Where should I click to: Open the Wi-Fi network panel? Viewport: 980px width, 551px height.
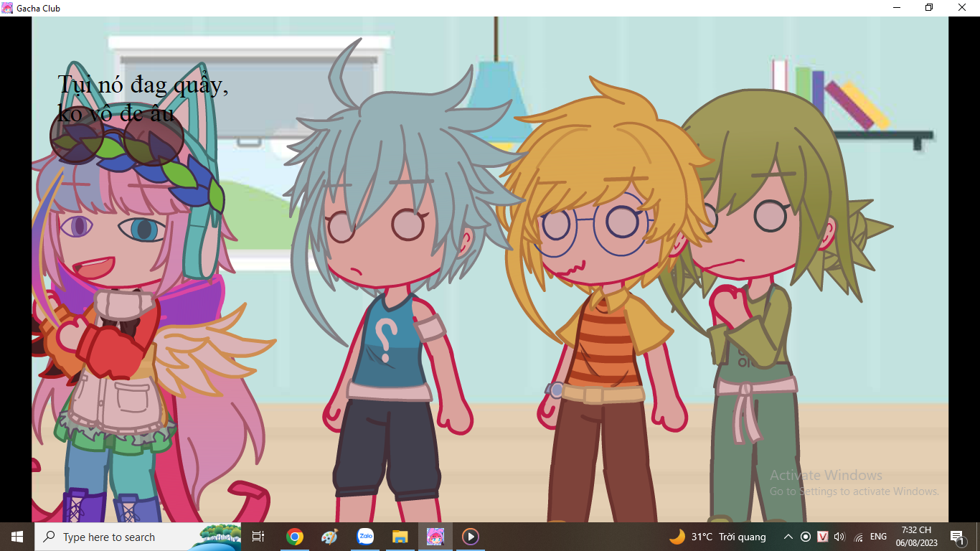click(859, 537)
